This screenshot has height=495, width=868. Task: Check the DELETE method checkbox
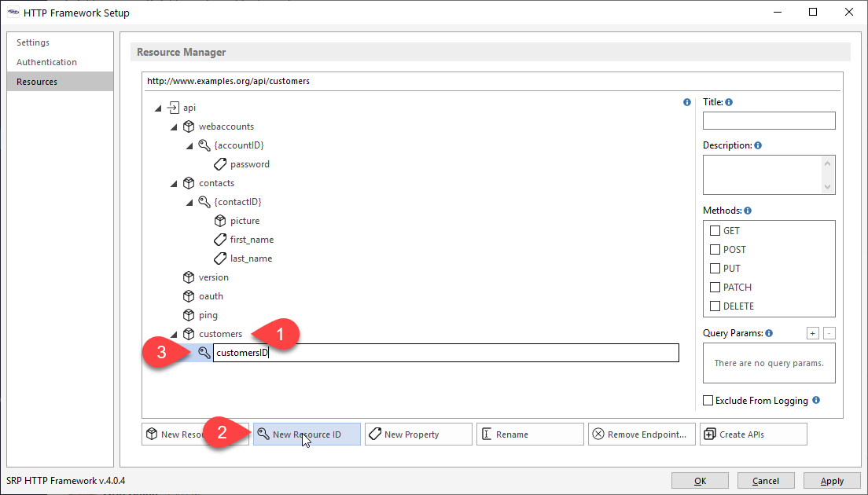715,306
